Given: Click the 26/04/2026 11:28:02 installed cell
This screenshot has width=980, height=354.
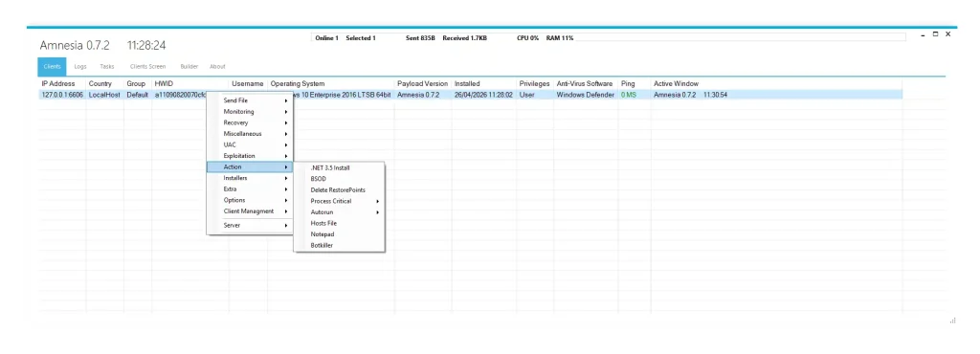Looking at the screenshot, I should click(x=483, y=95).
